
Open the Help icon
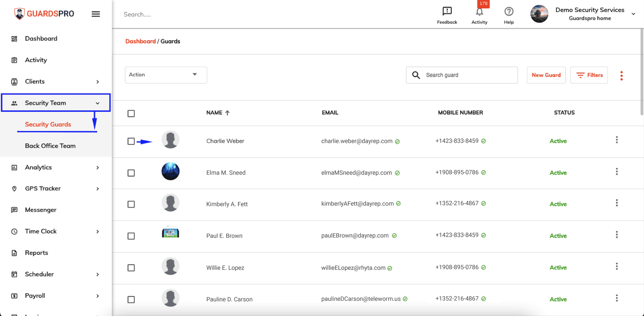point(508,12)
